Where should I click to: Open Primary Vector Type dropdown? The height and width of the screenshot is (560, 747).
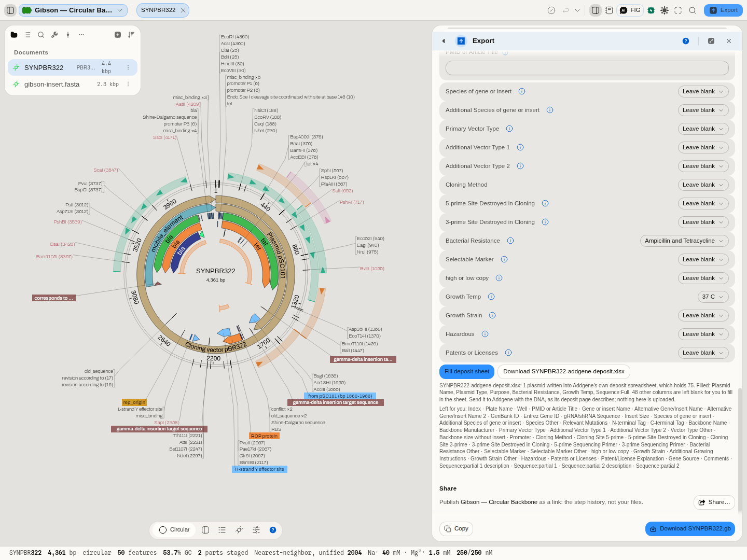pos(703,129)
